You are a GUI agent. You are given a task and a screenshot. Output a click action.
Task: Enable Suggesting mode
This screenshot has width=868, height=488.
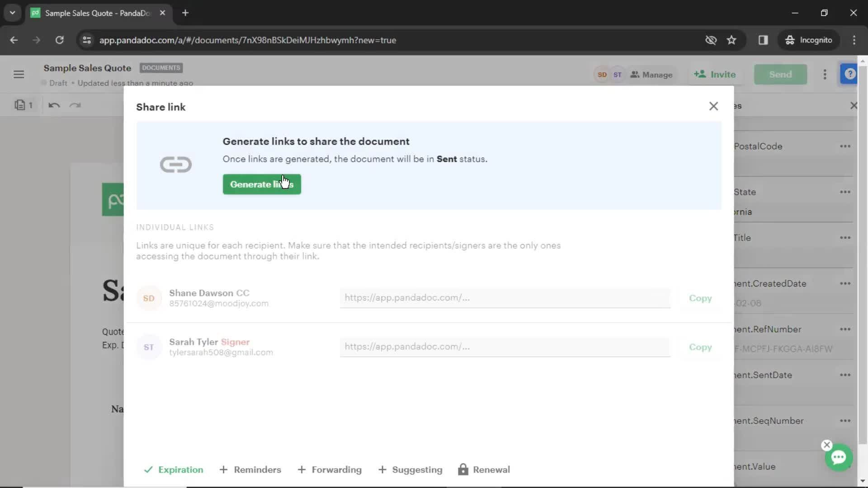coord(411,470)
